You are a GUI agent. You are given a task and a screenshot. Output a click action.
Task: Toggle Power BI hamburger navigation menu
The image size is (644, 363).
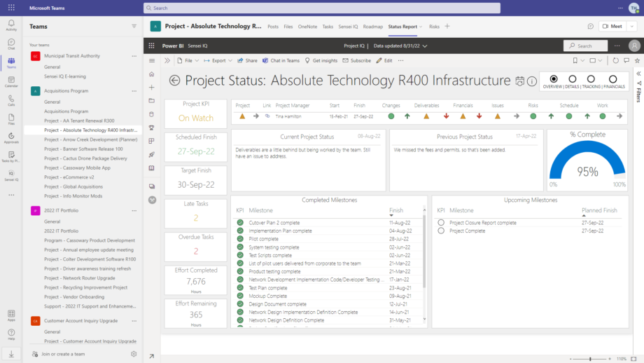tap(152, 60)
